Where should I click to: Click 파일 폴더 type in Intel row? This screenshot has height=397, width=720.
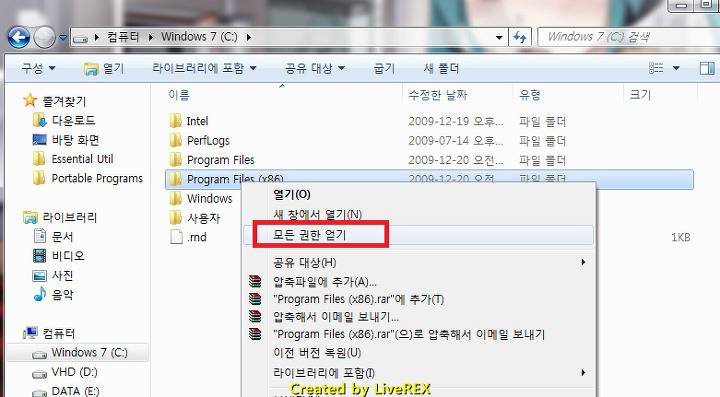pyautogui.click(x=542, y=121)
